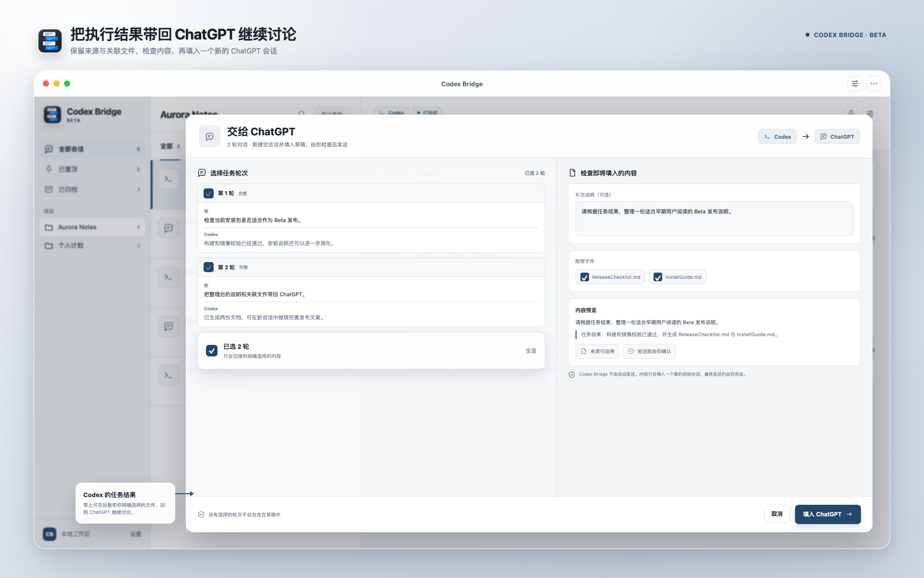Viewport: 924px width, 578px height.
Task: Click the 附带文件 label
Action: [585, 261]
